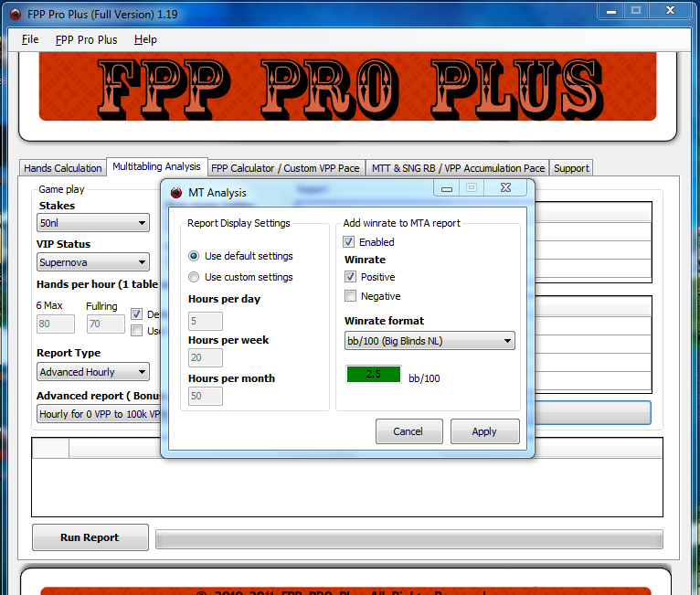Open the Help menu
Viewport: 700px width, 595px height.
[x=145, y=39]
